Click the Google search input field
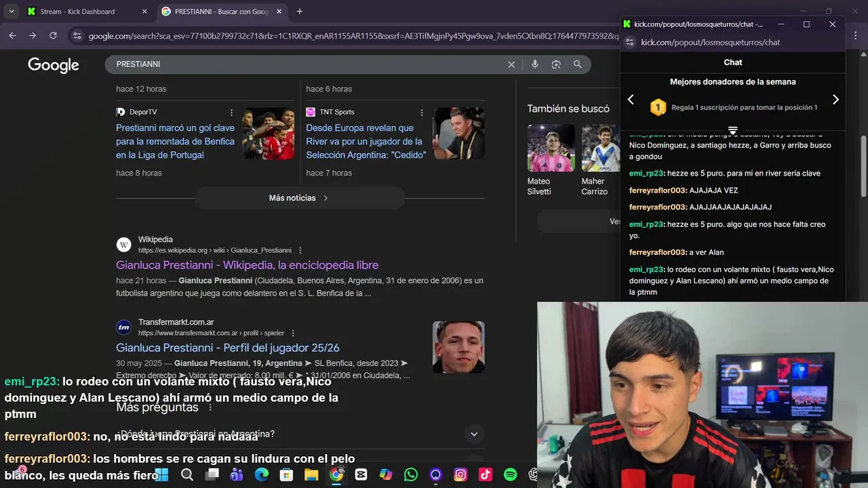Screen dimensions: 868x488 (x=309, y=64)
